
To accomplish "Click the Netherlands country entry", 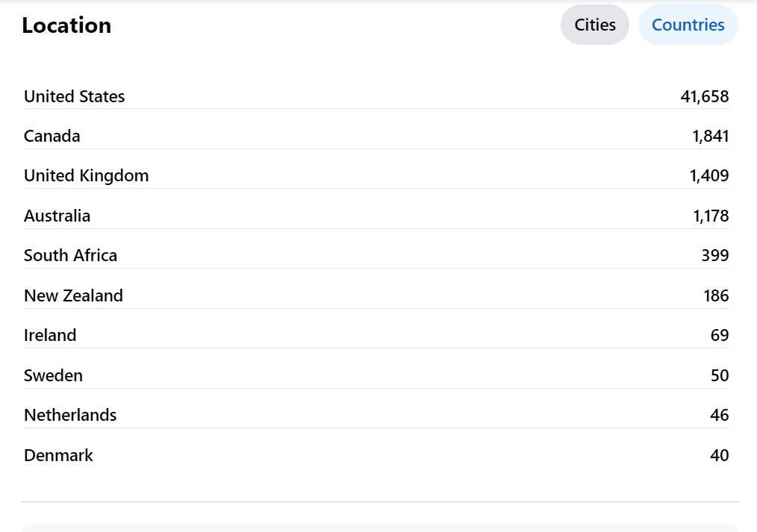I will [70, 415].
